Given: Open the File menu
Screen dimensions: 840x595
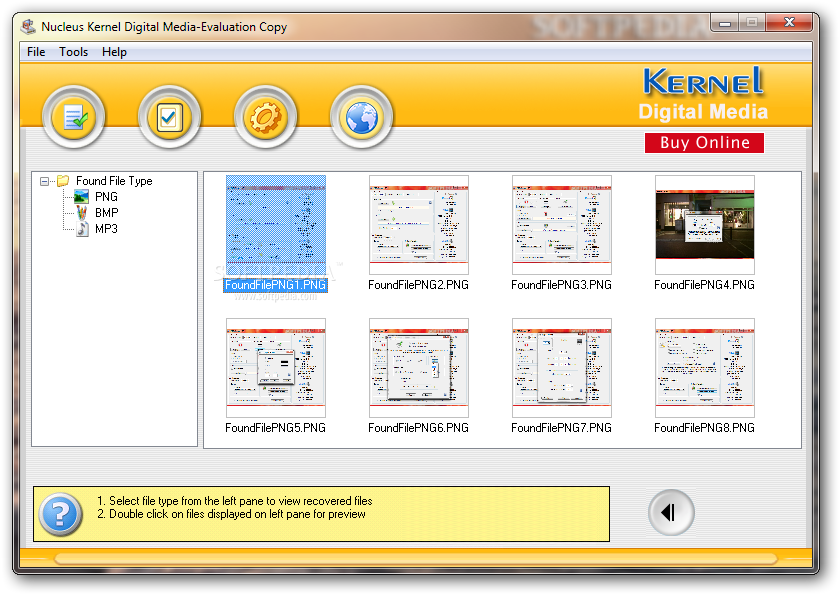Looking at the screenshot, I should (x=36, y=52).
